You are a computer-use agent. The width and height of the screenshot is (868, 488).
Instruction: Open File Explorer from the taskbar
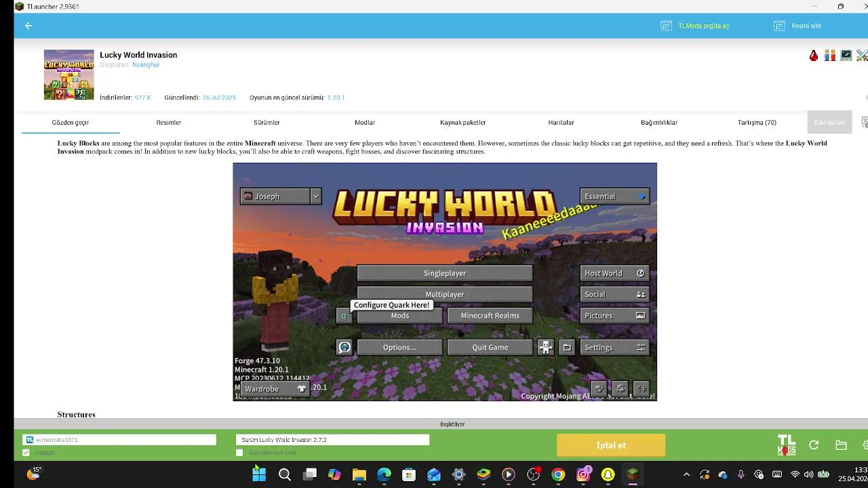(359, 474)
